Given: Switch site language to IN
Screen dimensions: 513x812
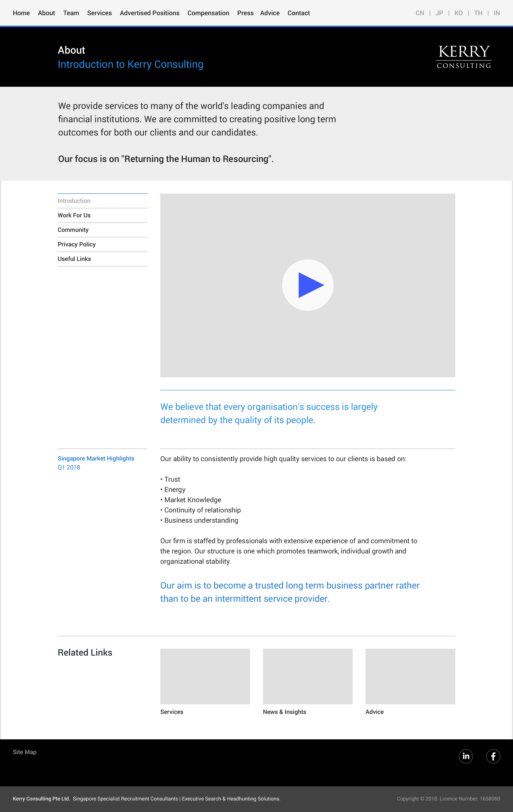Looking at the screenshot, I should tap(497, 13).
